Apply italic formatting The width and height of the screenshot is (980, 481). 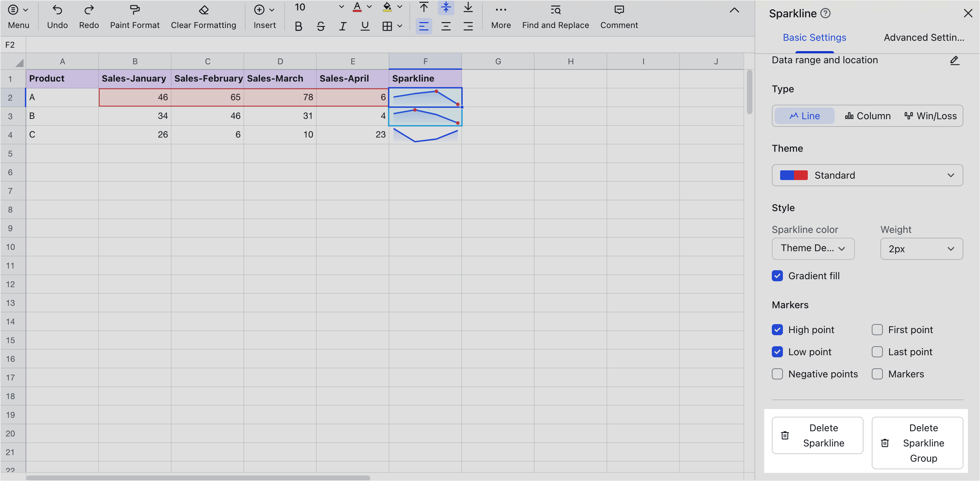[343, 26]
